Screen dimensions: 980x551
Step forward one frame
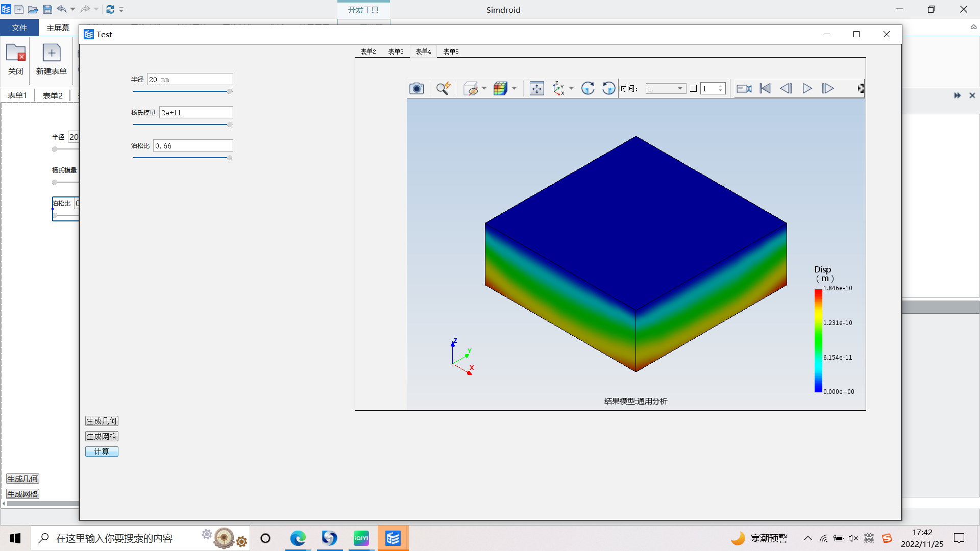[828, 89]
